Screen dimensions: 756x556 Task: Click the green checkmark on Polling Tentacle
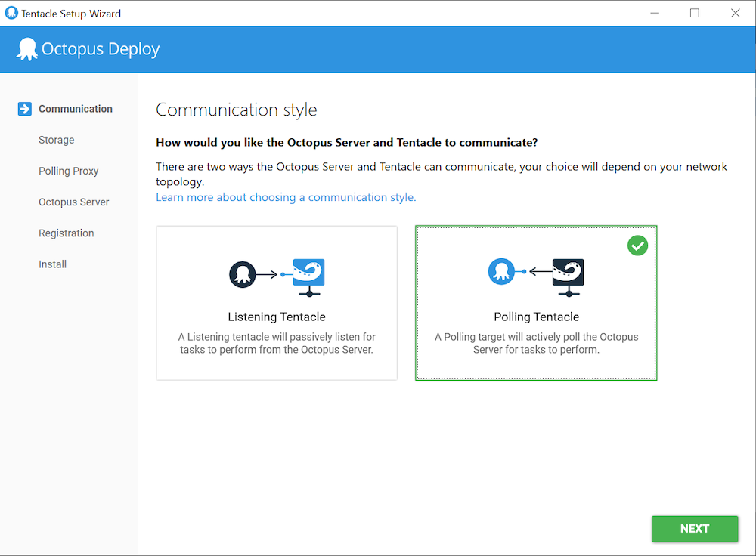coord(637,246)
